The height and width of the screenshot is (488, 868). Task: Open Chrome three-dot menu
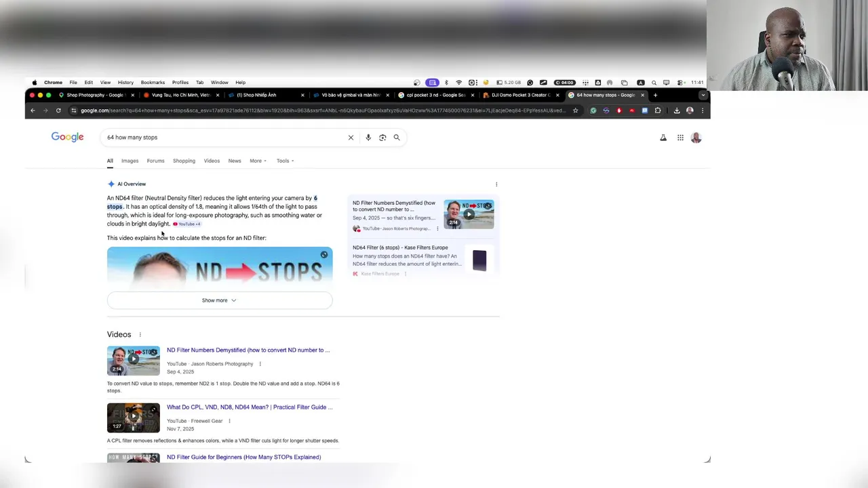pos(703,110)
